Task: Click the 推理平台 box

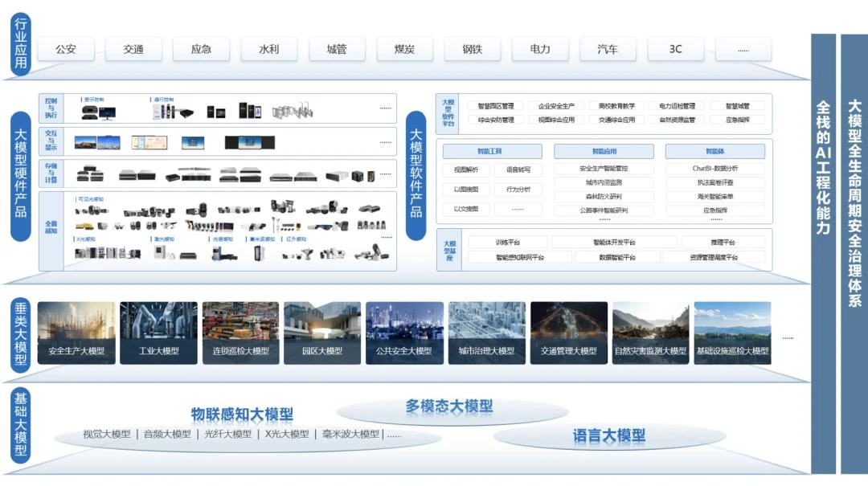Action: click(723, 242)
